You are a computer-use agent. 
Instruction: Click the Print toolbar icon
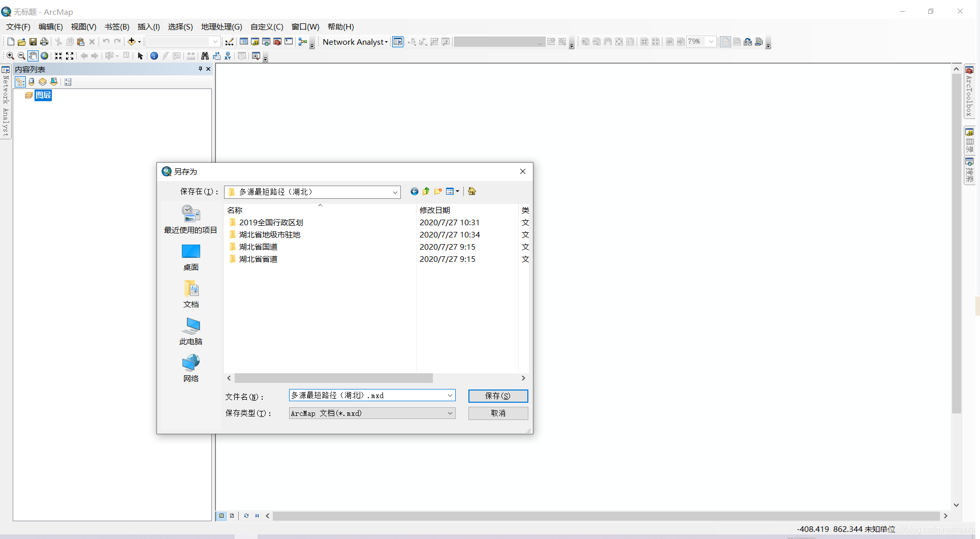(44, 42)
